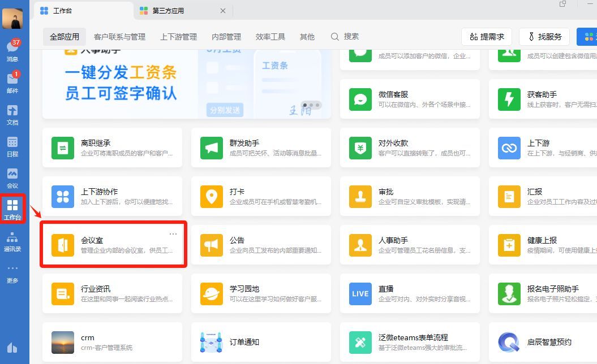Switch to the 第三方应用 window tab
Screen dimensions: 597x364
(168, 11)
